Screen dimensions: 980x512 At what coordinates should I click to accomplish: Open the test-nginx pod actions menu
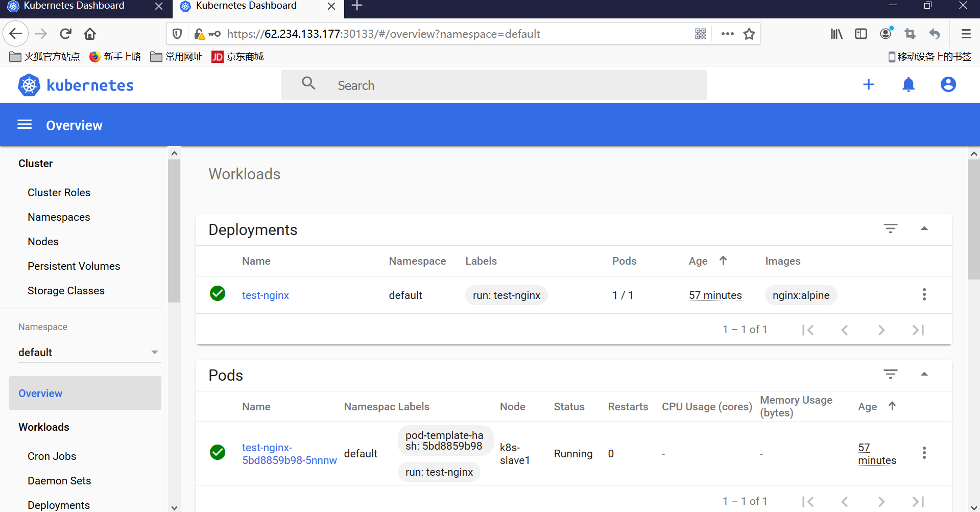click(924, 453)
